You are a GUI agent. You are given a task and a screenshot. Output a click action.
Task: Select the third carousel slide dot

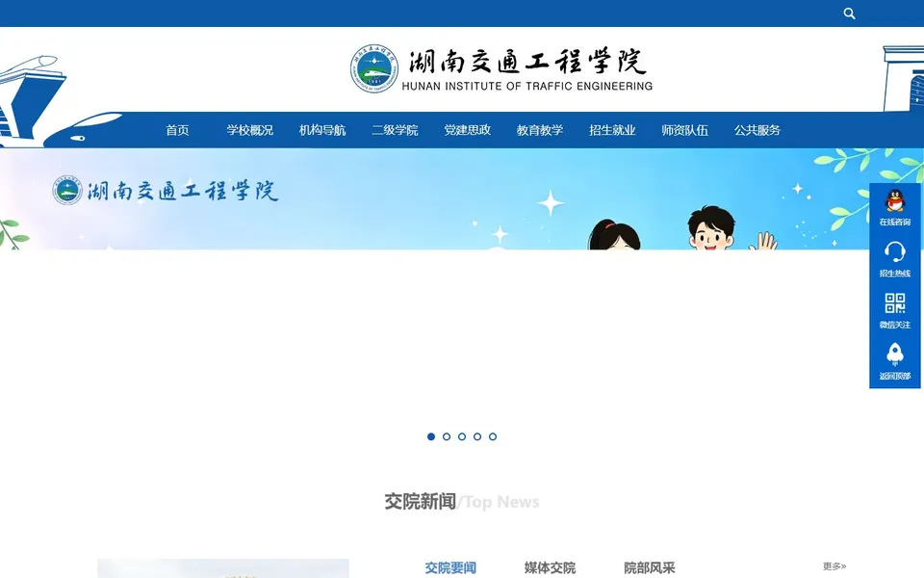[x=462, y=436]
